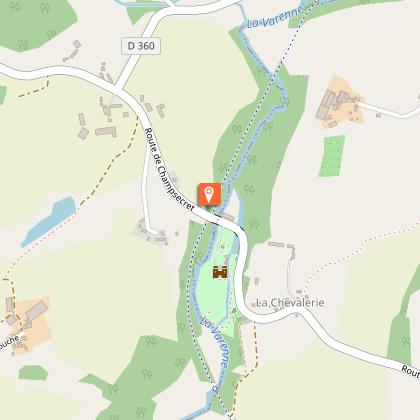The height and width of the screenshot is (420, 420).
Task: Select the La Chevalerie place label
Action: click(290, 303)
